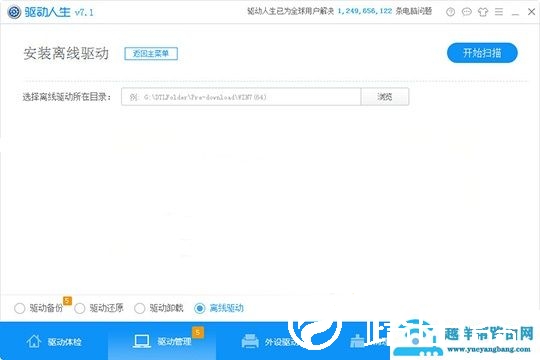Viewport: 540px width, 360px height.
Task: Switch to the 驱动管理 tab
Action: click(x=162, y=341)
